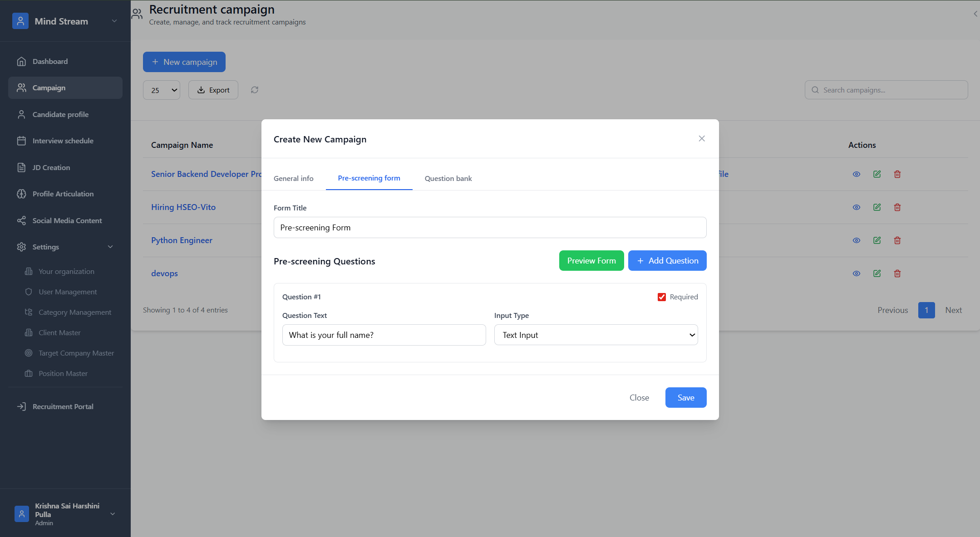Collapse the Settings menu chevron
Screen dimensions: 980x537
click(x=110, y=247)
